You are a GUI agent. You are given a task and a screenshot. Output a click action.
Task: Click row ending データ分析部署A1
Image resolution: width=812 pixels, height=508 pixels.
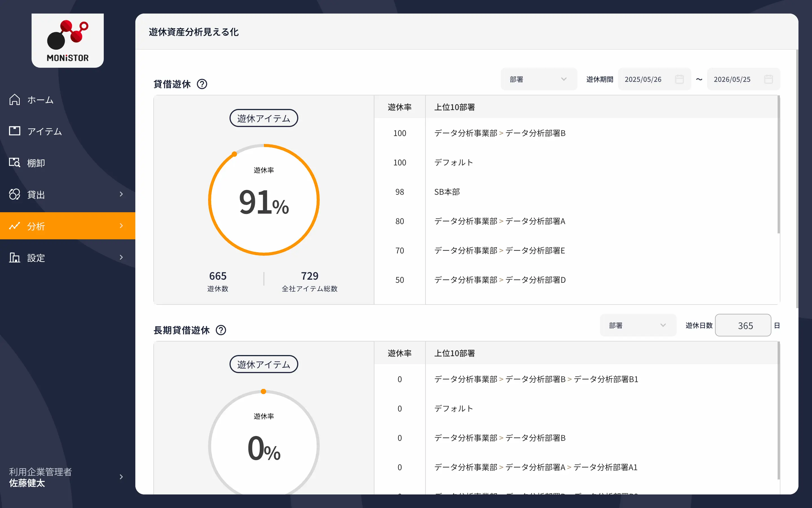[x=576, y=467]
